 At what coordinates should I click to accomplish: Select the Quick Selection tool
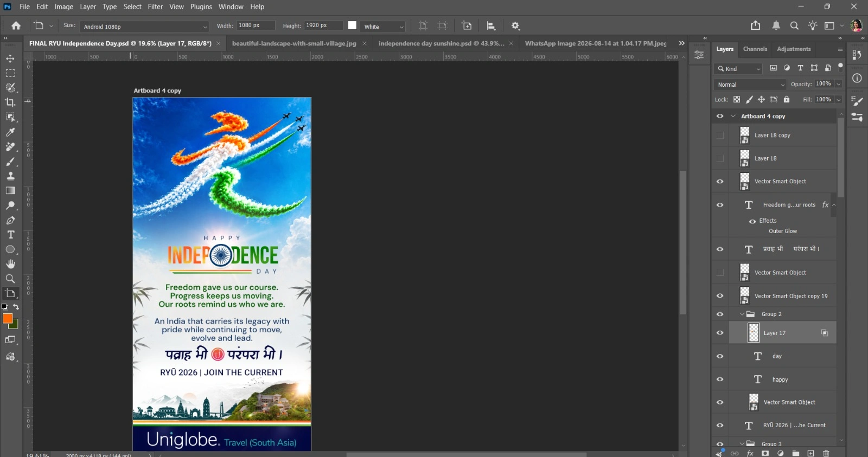point(10,88)
